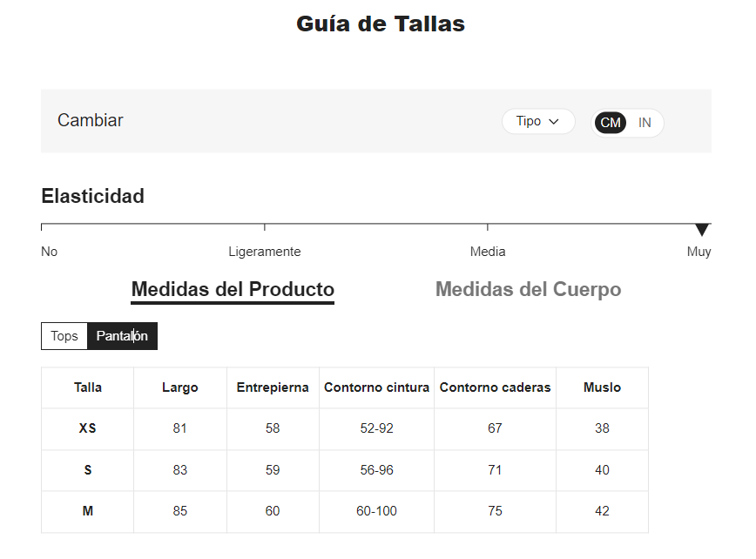Screen dimensions: 756x559
Task: Click the Contorno cintura column header
Action: [377, 387]
